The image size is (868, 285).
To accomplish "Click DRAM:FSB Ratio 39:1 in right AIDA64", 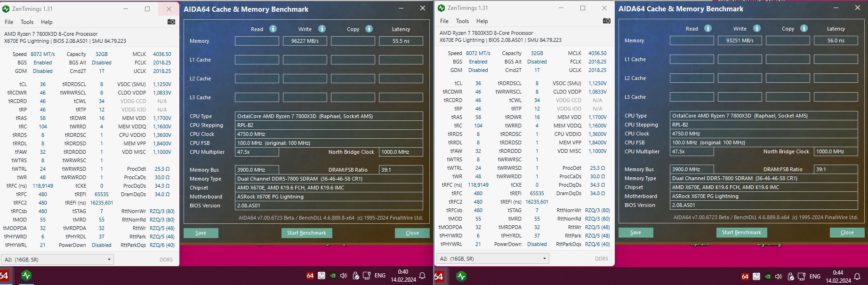I will pyautogui.click(x=836, y=169).
